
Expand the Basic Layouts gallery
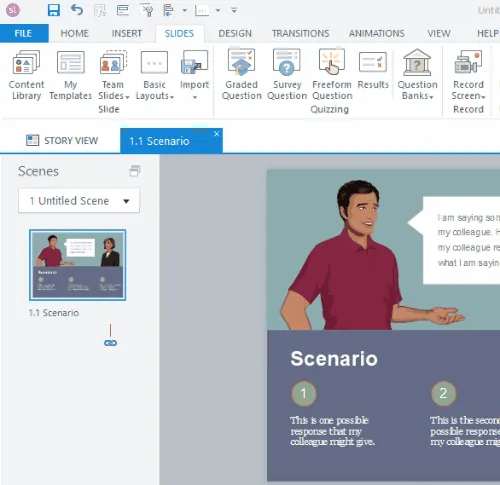[x=155, y=75]
